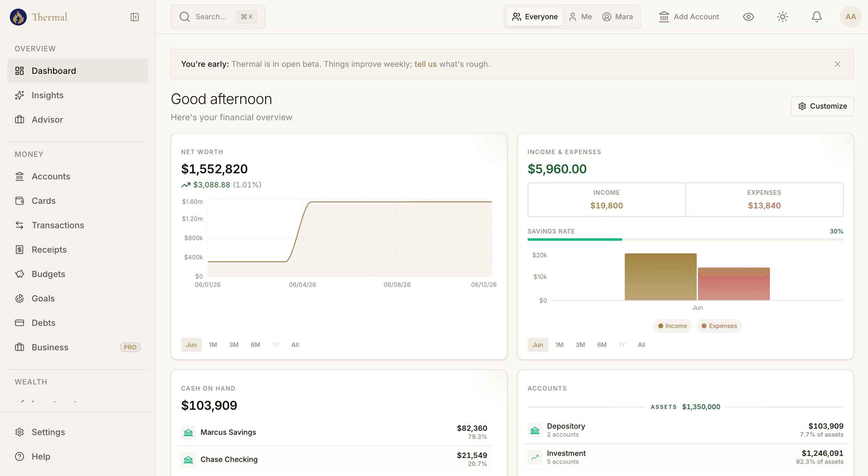The width and height of the screenshot is (868, 476).
Task: Dismiss the open beta banner
Action: [x=837, y=64]
